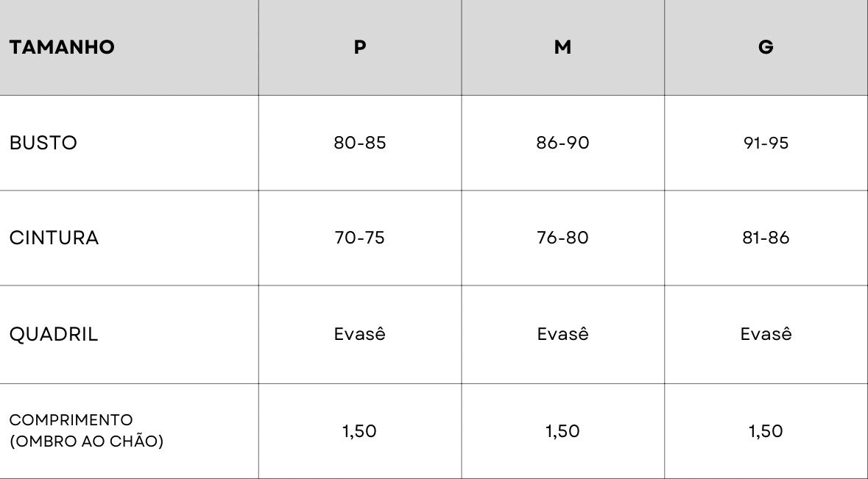Viewport: 868px width, 479px height.
Task: Click the 76-80 waist value
Action: [562, 238]
